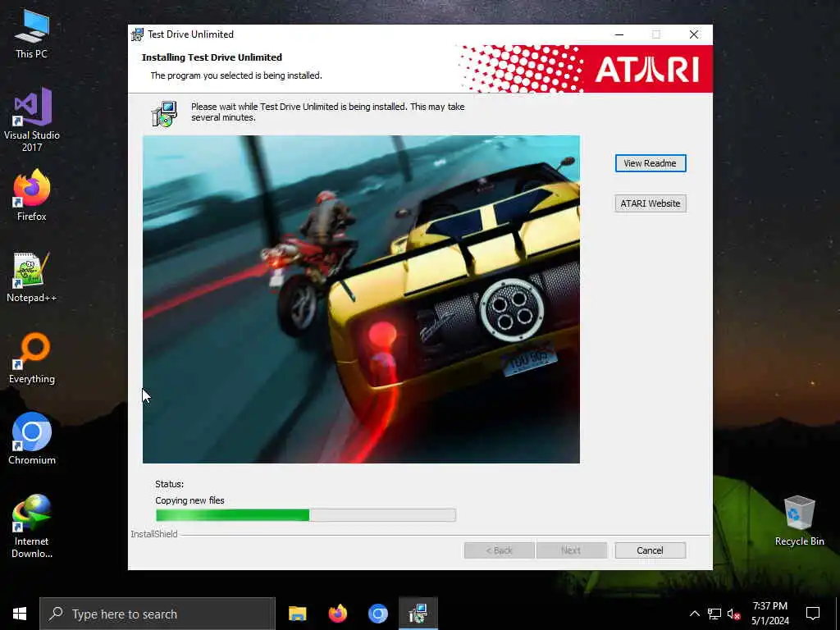
Task: Click the car and motorcycle artwork
Action: (x=361, y=299)
